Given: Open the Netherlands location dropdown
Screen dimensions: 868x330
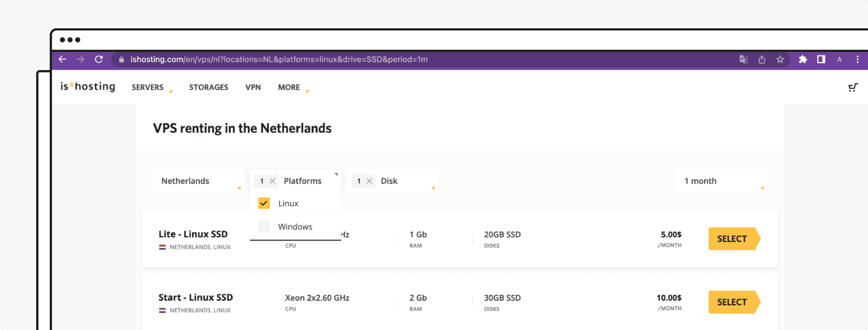Looking at the screenshot, I should coord(198,180).
